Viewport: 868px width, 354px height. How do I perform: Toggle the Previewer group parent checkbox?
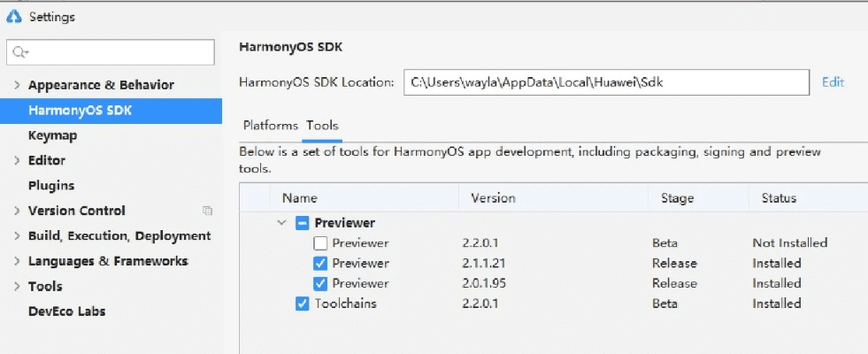[x=303, y=223]
